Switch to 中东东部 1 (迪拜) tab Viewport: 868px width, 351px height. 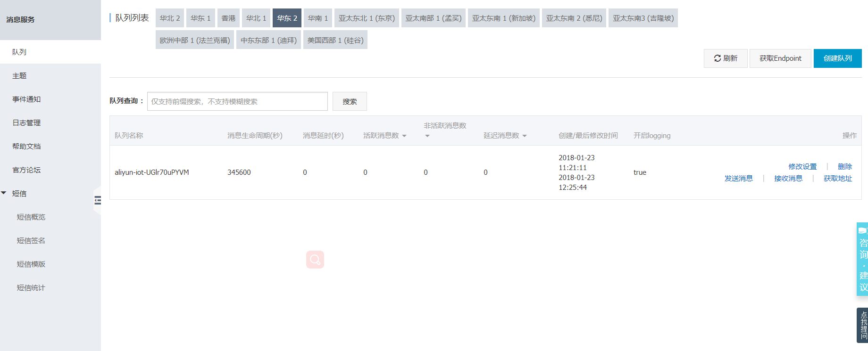[268, 40]
